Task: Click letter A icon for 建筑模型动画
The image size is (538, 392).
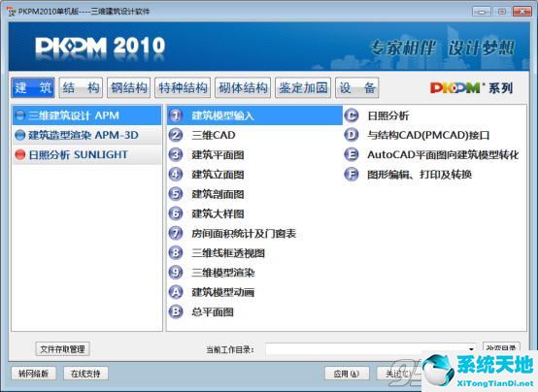Action: point(176,292)
